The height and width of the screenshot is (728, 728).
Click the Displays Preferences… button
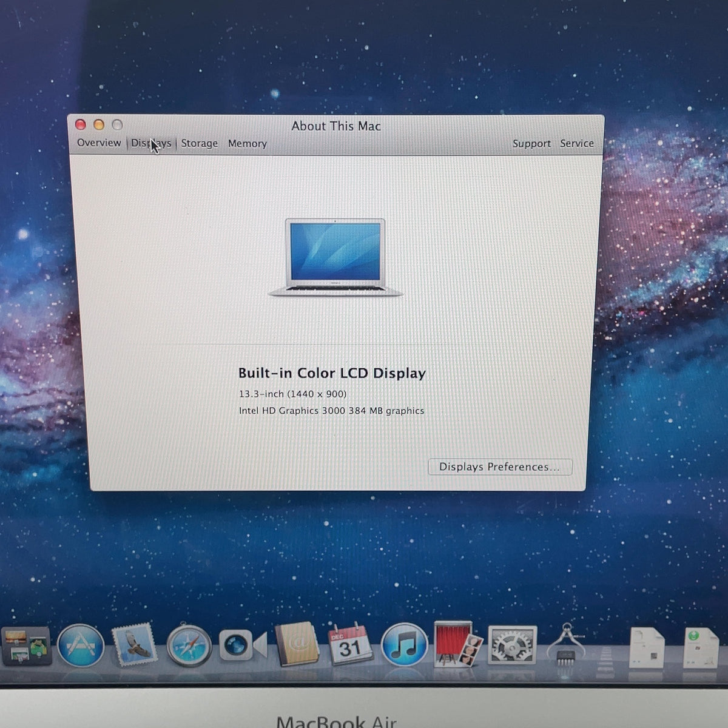(500, 467)
